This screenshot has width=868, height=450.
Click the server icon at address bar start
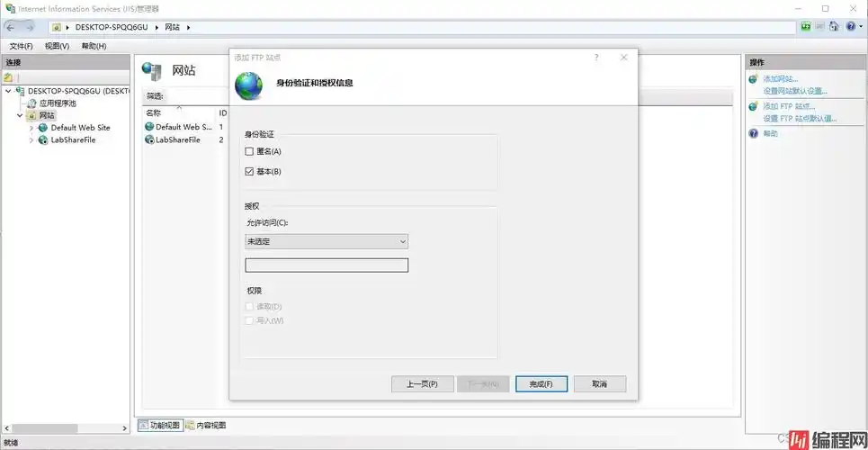tap(57, 27)
